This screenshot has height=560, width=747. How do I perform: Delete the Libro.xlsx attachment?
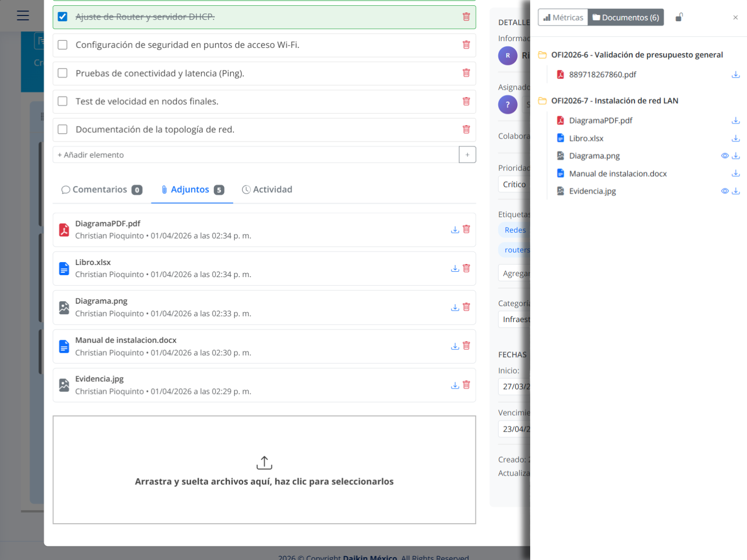[x=466, y=268]
